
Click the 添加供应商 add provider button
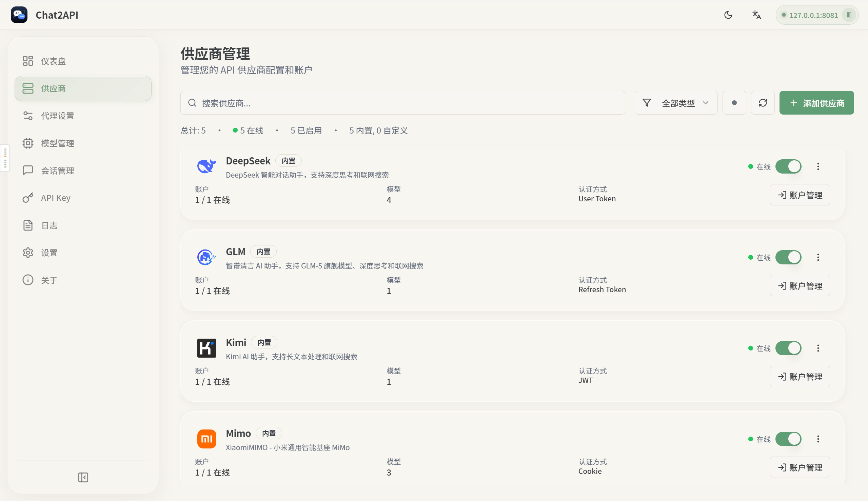(816, 103)
